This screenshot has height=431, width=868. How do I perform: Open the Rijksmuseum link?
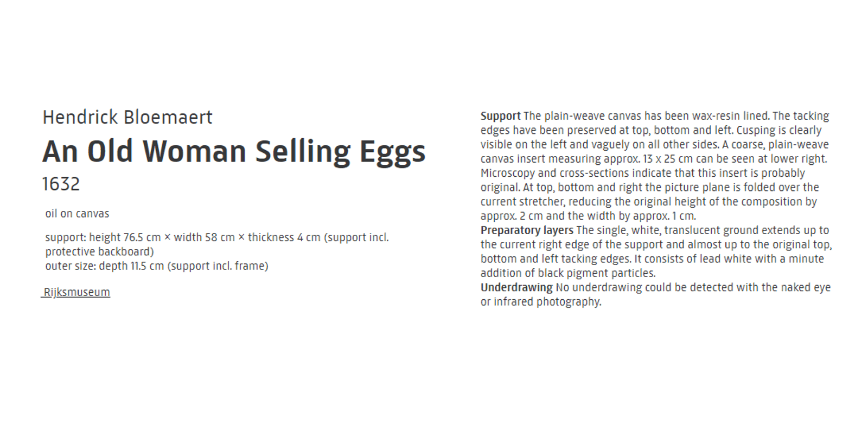(x=76, y=292)
